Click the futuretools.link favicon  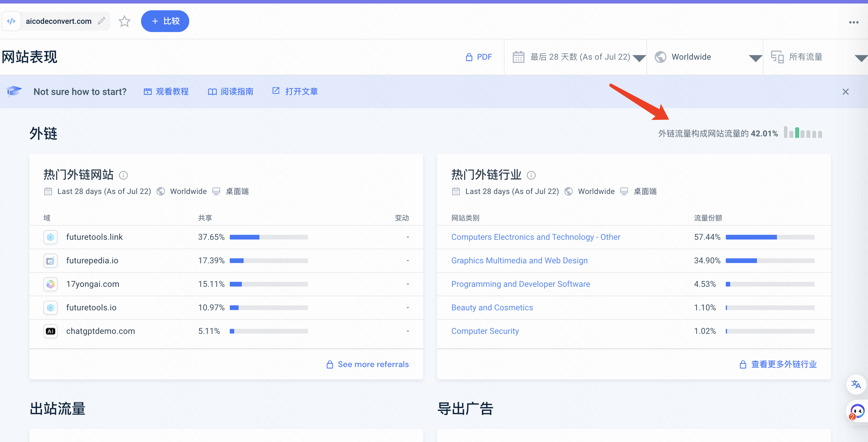click(x=51, y=237)
